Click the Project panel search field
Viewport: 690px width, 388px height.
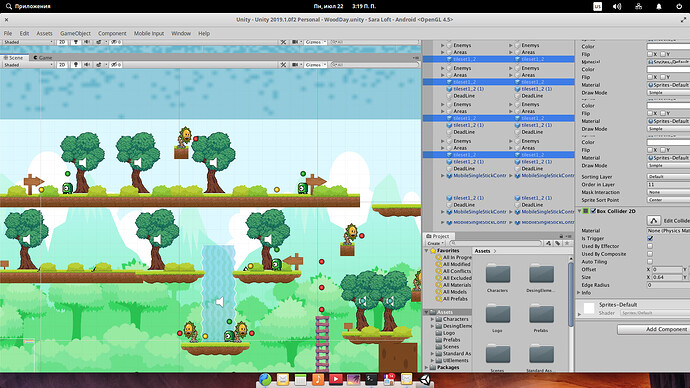pyautogui.click(x=495, y=243)
